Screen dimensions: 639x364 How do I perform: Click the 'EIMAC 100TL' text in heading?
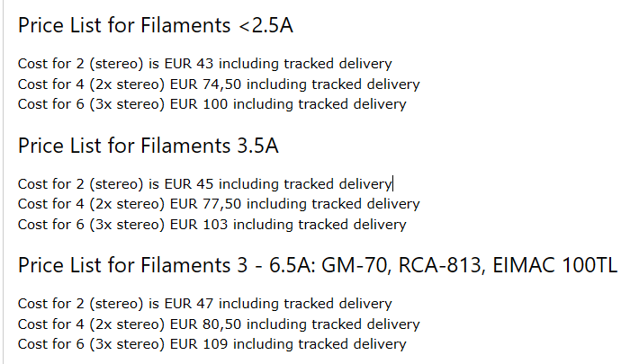[554, 265]
